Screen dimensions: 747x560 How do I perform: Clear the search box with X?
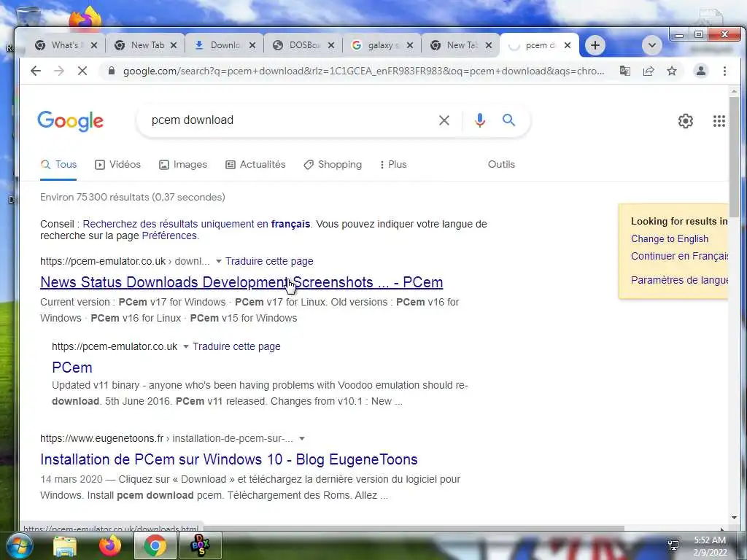tap(444, 120)
